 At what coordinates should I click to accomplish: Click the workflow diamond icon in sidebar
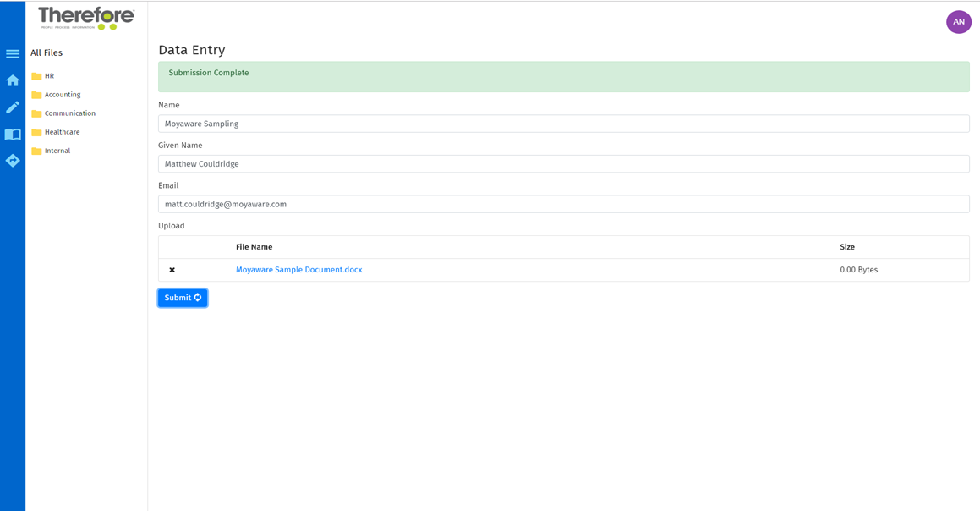tap(13, 160)
